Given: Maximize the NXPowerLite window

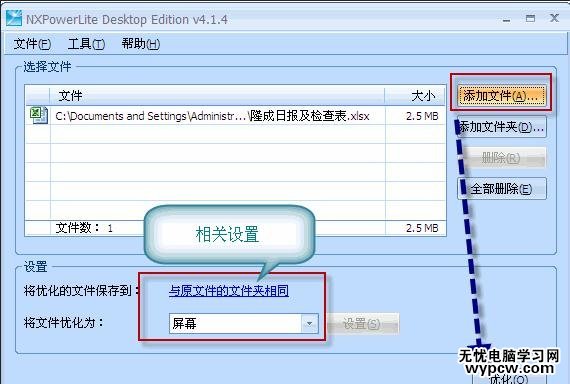Looking at the screenshot, I should pyautogui.click(x=530, y=18).
